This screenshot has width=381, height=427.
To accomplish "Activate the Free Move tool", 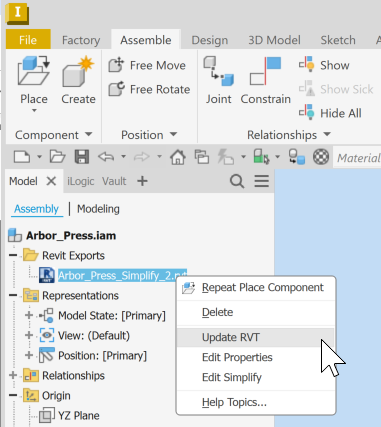I will 150,65.
